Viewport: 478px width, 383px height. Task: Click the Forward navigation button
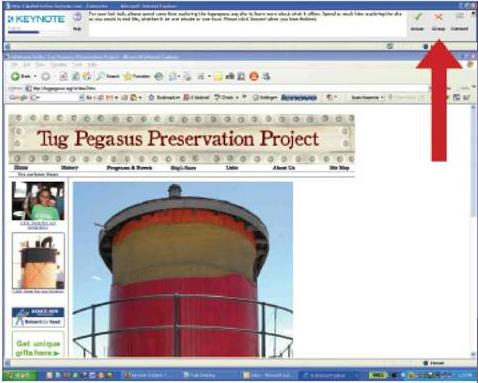coord(46,76)
